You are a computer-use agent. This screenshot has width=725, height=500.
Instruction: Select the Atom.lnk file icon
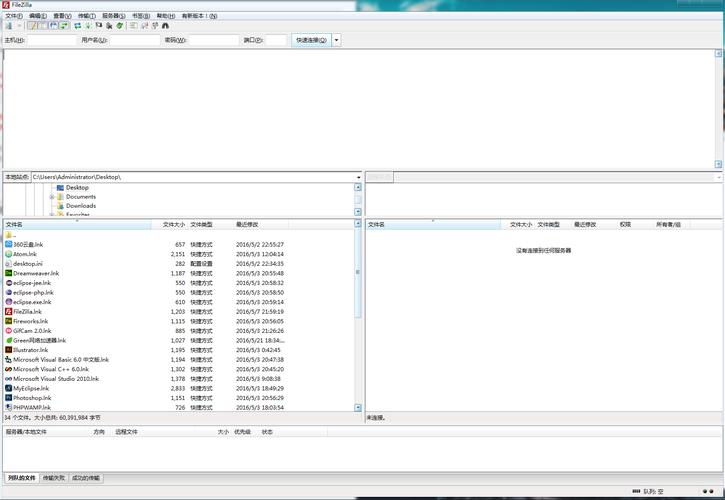point(8,254)
